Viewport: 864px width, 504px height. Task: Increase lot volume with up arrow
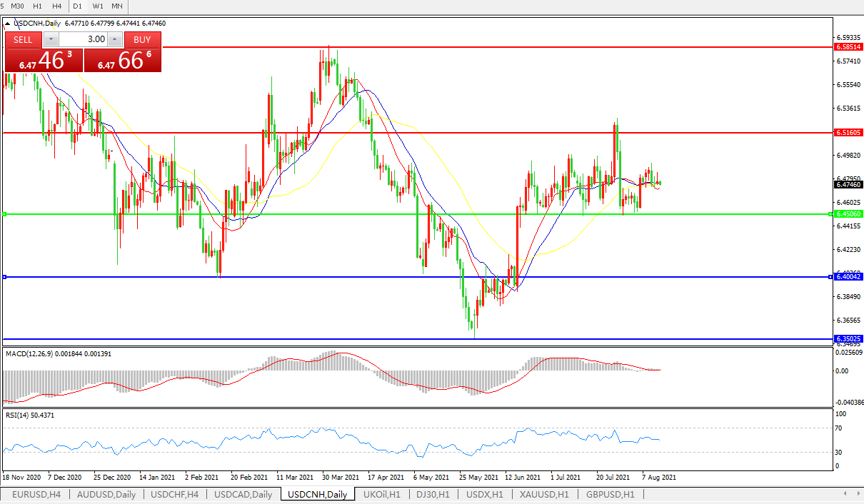click(x=115, y=39)
